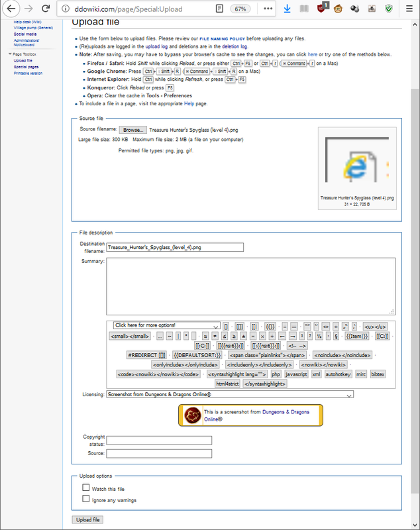This screenshot has width=420, height=530.
Task: Open the Upload file sidebar link
Action: (23, 60)
